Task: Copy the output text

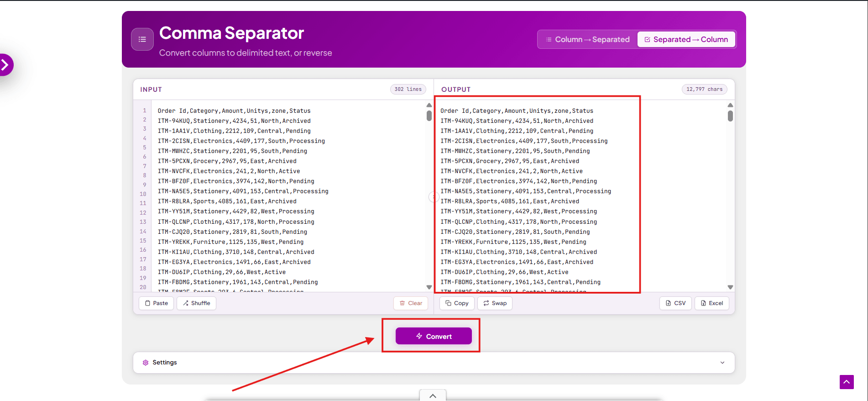Action: 457,303
